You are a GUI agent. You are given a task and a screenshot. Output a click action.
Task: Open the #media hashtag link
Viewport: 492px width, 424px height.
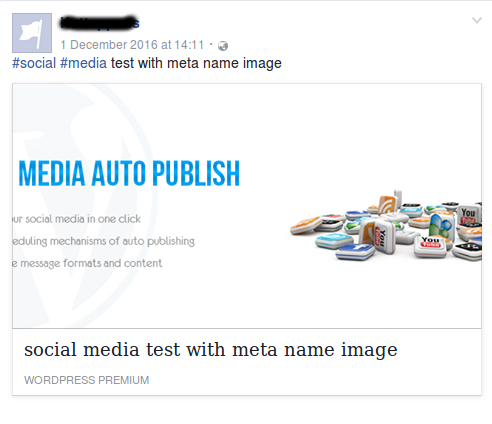point(83,63)
